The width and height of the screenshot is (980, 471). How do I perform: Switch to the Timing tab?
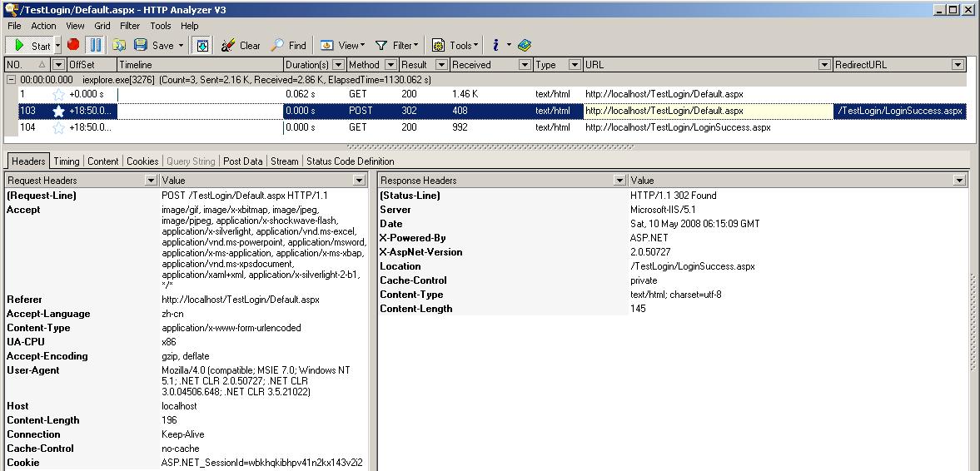coord(67,161)
